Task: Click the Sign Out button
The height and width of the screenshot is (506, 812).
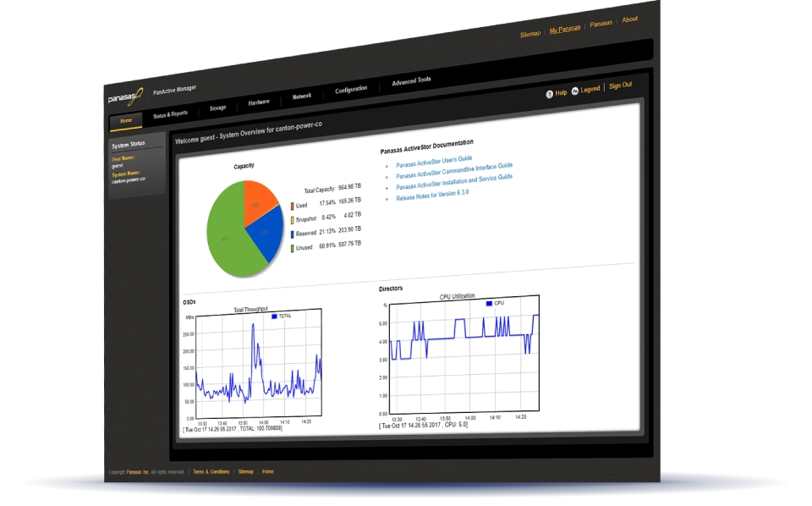Action: (621, 85)
